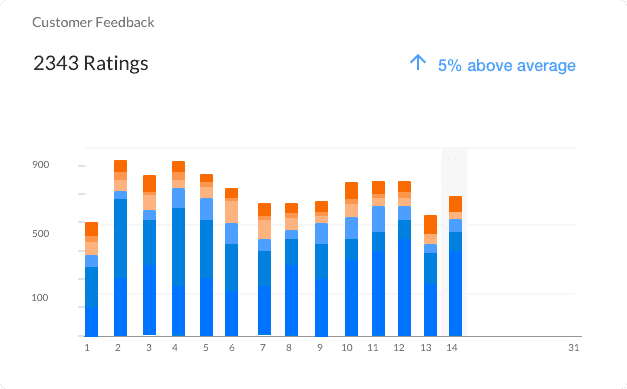Click the peach segment of bar 7
Viewport: 627px width, 389px height.
pos(264,229)
